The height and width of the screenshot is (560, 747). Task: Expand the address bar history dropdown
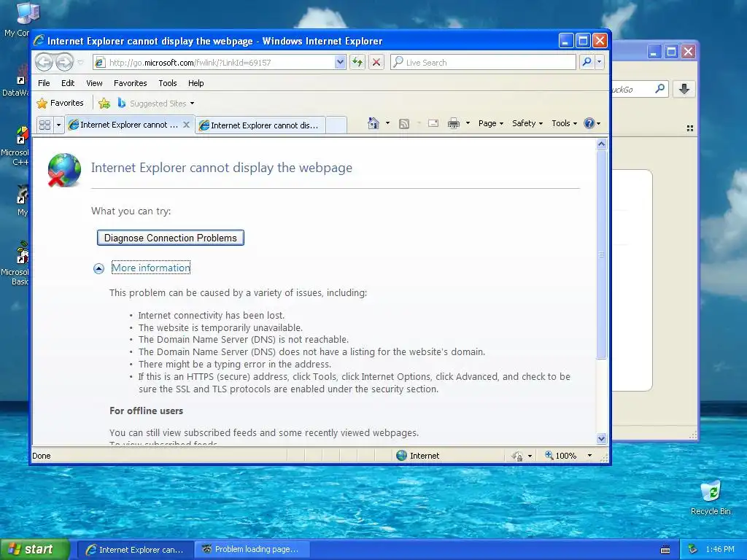340,63
